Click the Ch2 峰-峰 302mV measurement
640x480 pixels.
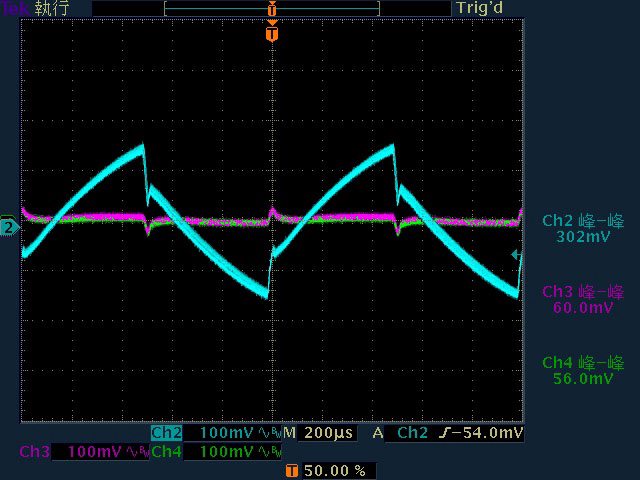583,229
